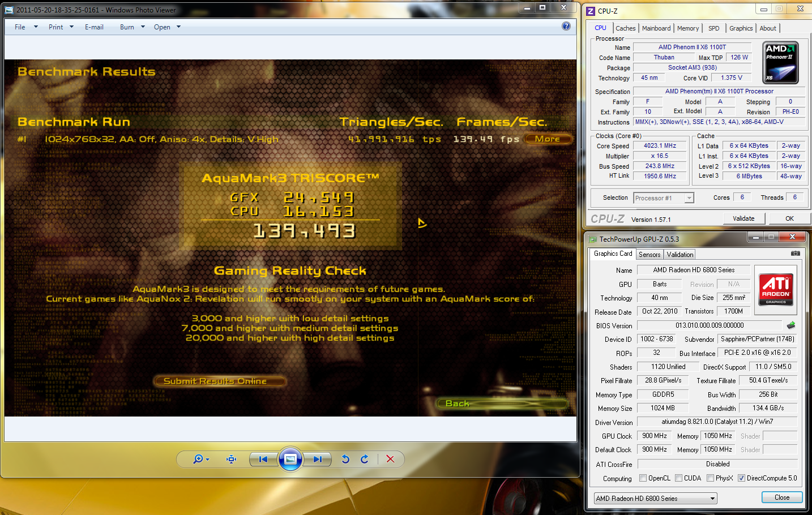812x515 pixels.
Task: Go to previous photo
Action: pos(263,459)
